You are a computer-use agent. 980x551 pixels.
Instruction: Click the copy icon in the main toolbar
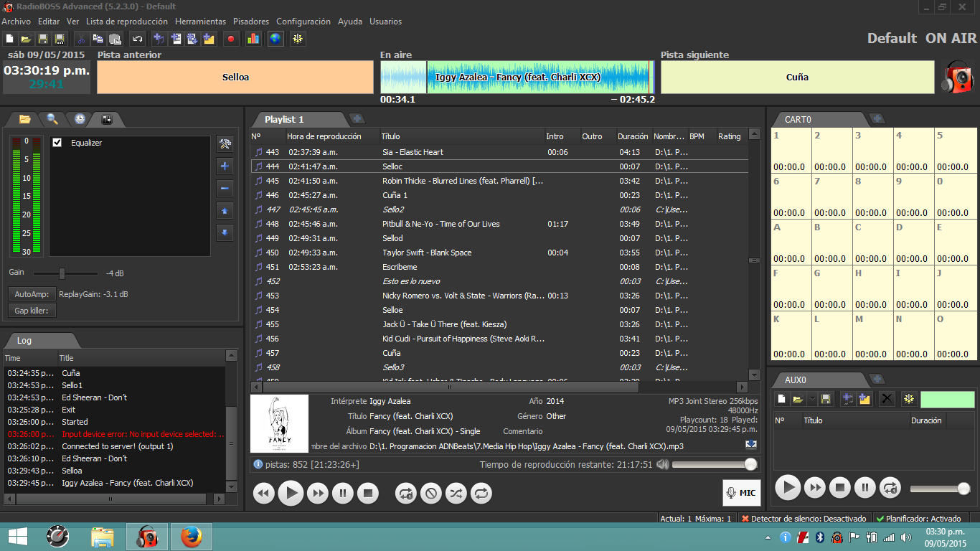click(98, 39)
